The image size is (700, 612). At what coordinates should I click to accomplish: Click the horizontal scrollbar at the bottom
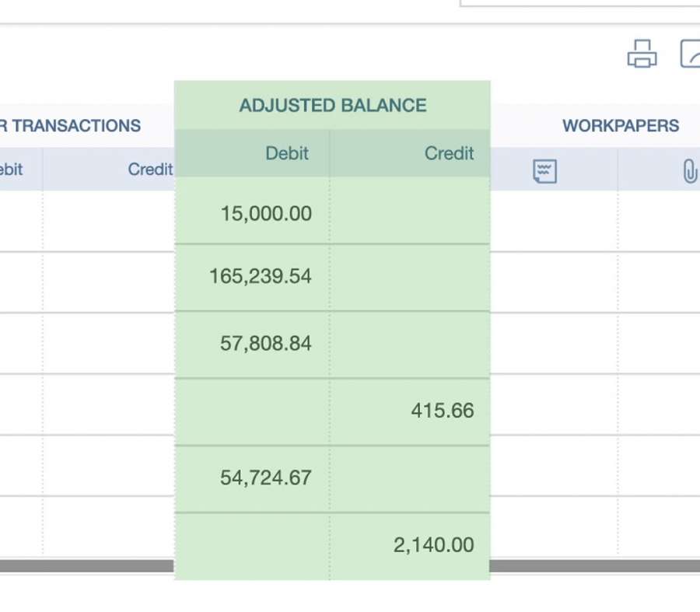350,566
